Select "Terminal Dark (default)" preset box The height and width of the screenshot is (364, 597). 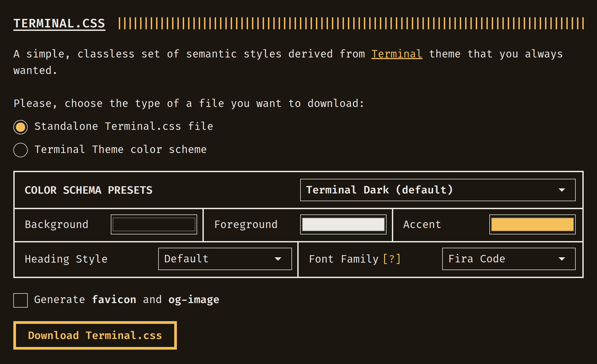tap(438, 190)
